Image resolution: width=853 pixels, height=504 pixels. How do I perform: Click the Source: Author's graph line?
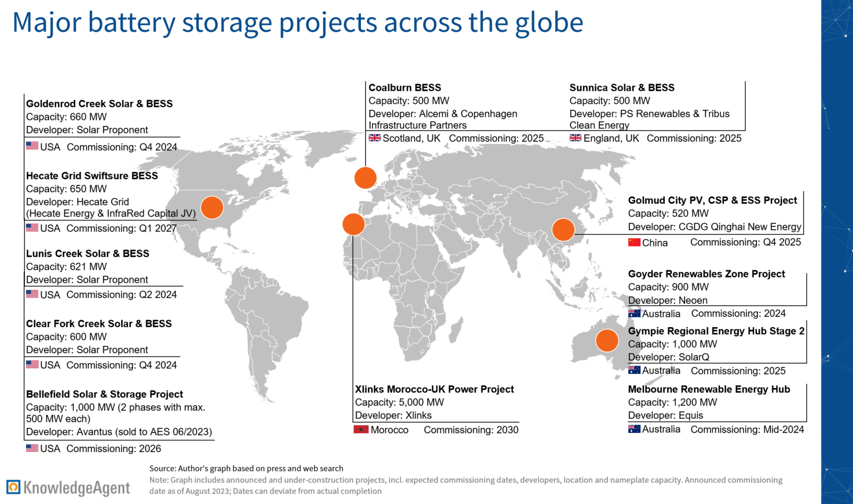point(246,468)
